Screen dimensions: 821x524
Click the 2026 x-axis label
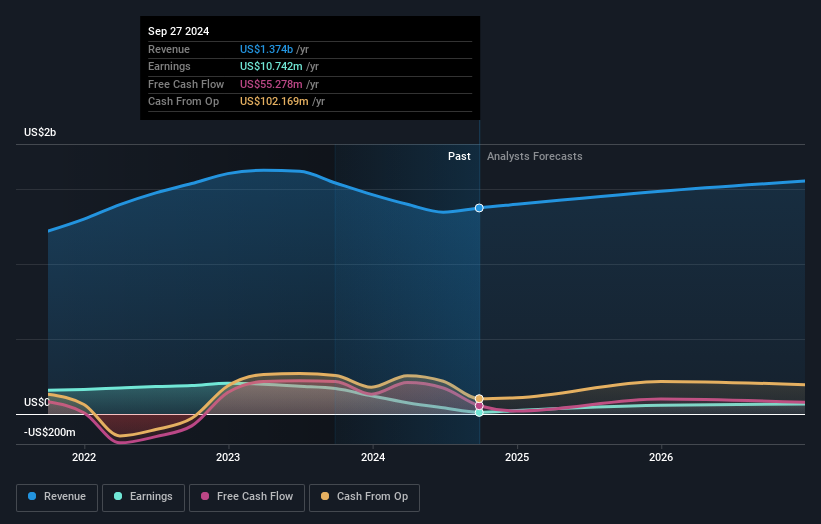pos(661,457)
